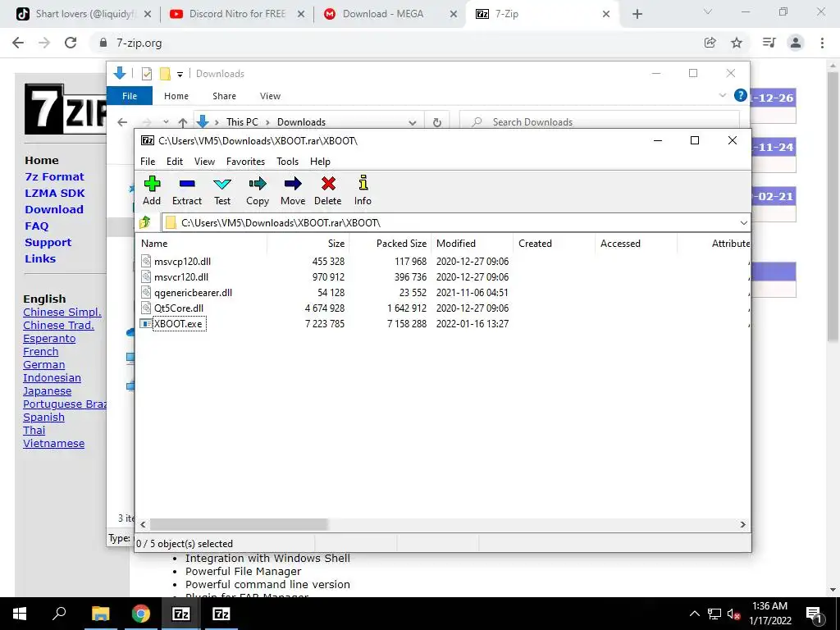Refresh the Downloads Explorer window
The height and width of the screenshot is (630, 840).
point(437,123)
